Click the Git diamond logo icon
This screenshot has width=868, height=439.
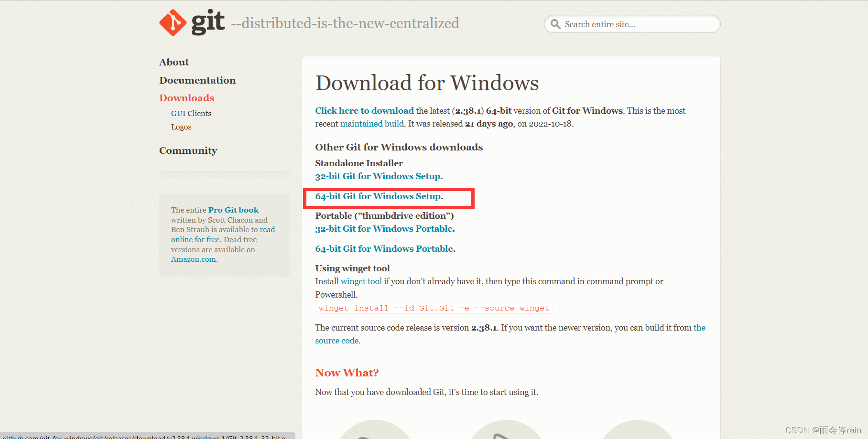click(x=173, y=22)
